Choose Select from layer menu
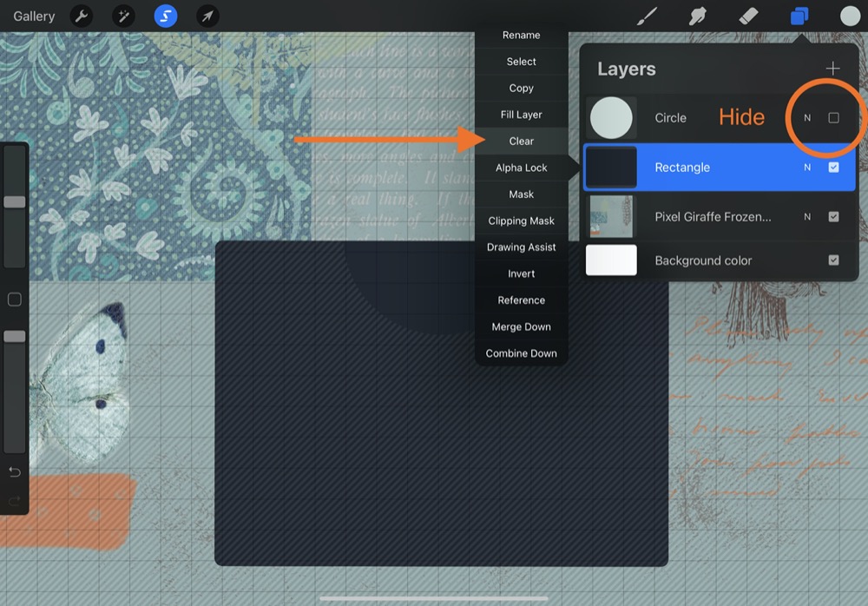Image resolution: width=868 pixels, height=606 pixels. pos(522,62)
